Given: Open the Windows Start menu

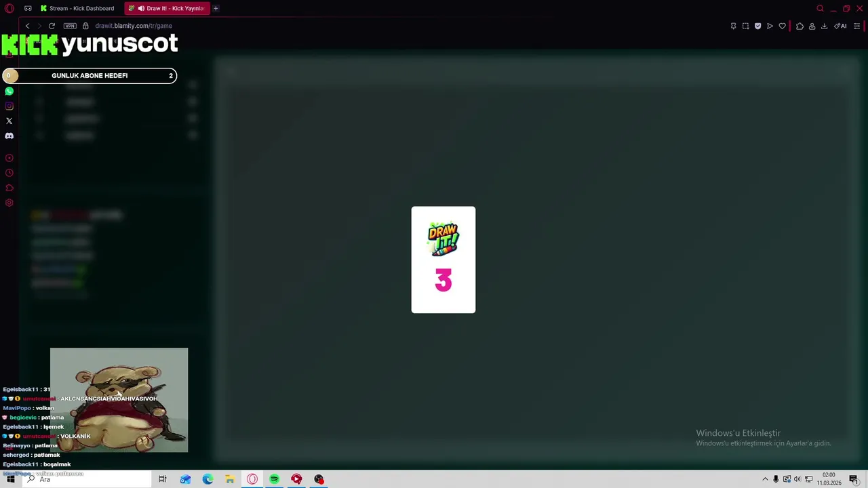Looking at the screenshot, I should point(11,479).
